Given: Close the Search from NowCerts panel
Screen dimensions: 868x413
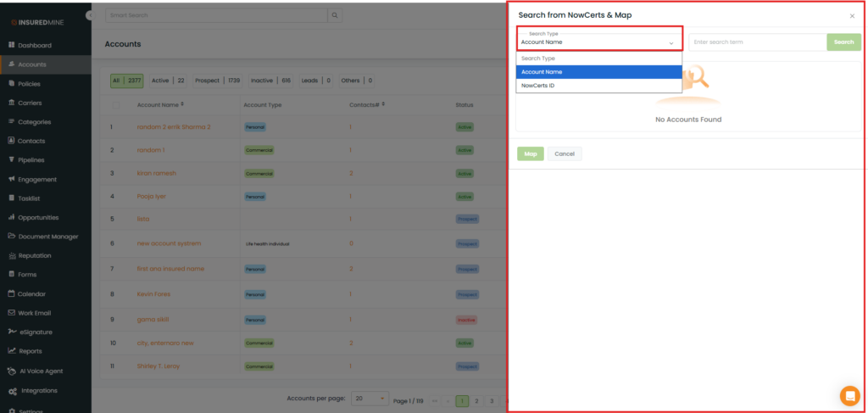Looking at the screenshot, I should pos(852,16).
